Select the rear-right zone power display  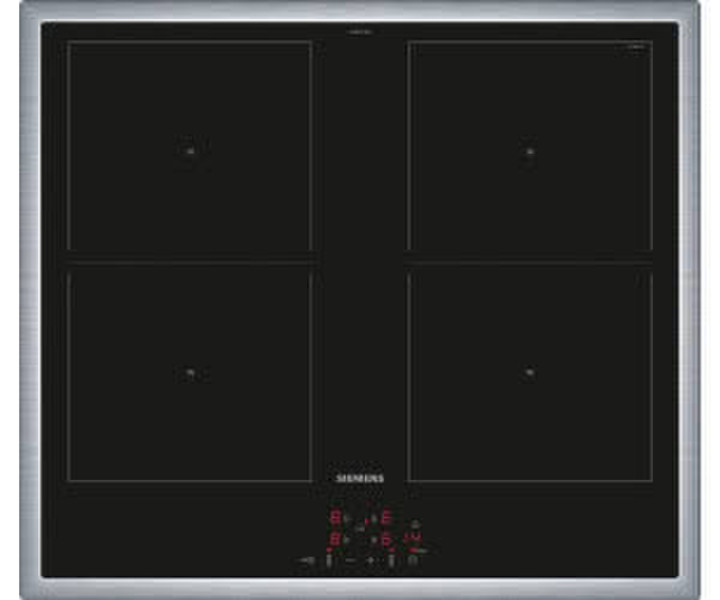[x=386, y=517]
